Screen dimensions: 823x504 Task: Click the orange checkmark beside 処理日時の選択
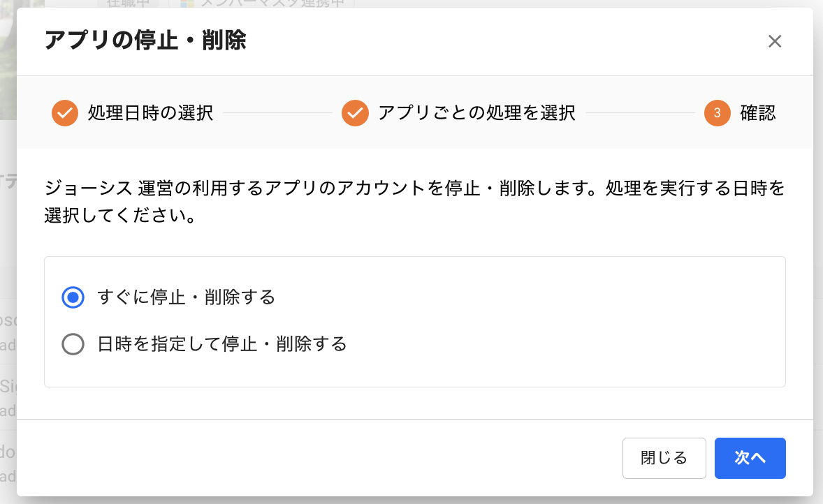coord(65,113)
